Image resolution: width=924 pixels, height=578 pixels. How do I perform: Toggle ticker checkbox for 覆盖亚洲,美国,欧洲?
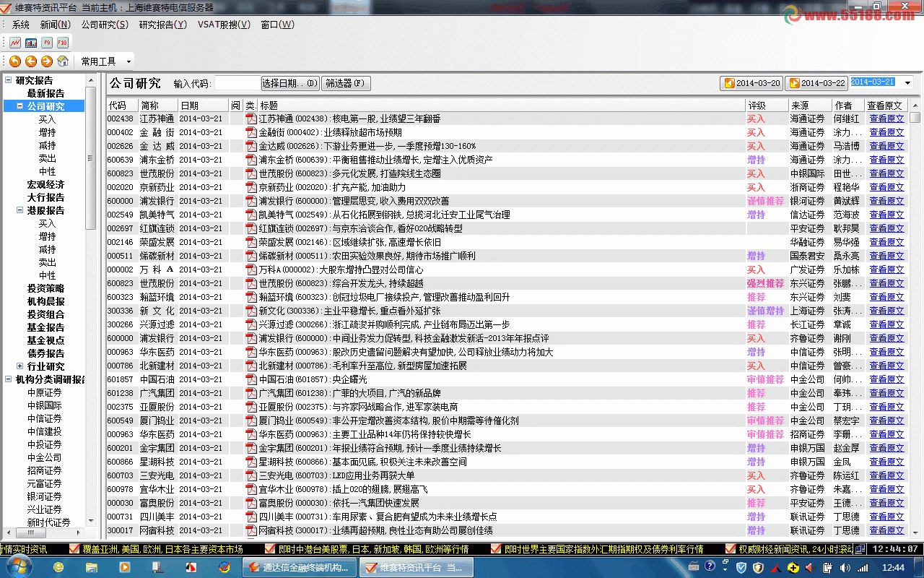[x=74, y=549]
